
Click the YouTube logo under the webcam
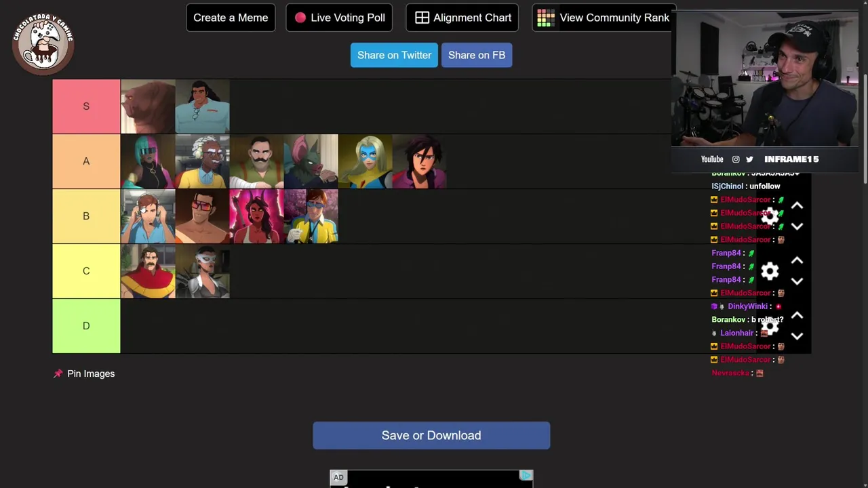tap(712, 159)
